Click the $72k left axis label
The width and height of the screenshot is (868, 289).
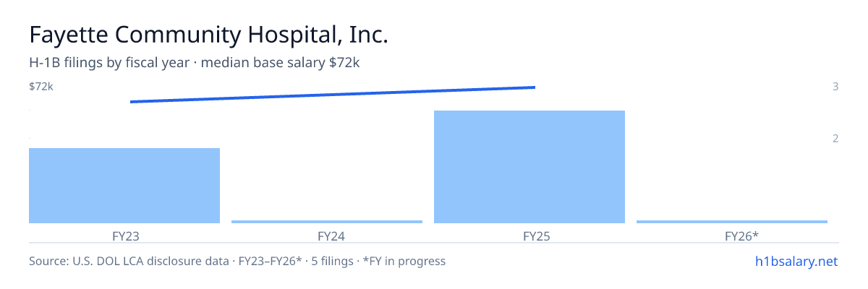(41, 87)
